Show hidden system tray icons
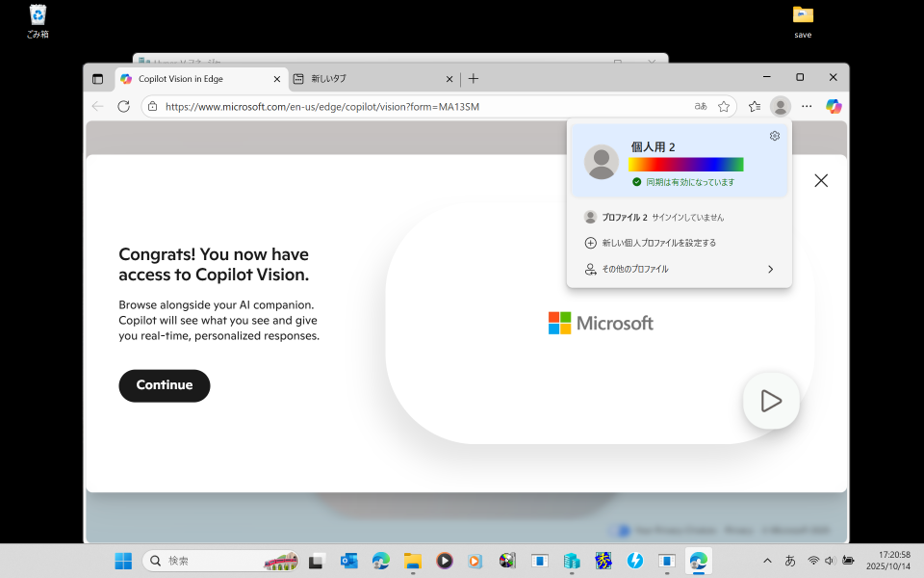The height and width of the screenshot is (578, 924). coord(767,561)
